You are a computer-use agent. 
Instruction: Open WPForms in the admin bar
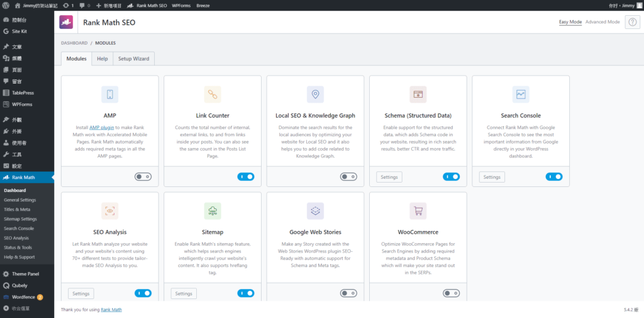click(181, 6)
